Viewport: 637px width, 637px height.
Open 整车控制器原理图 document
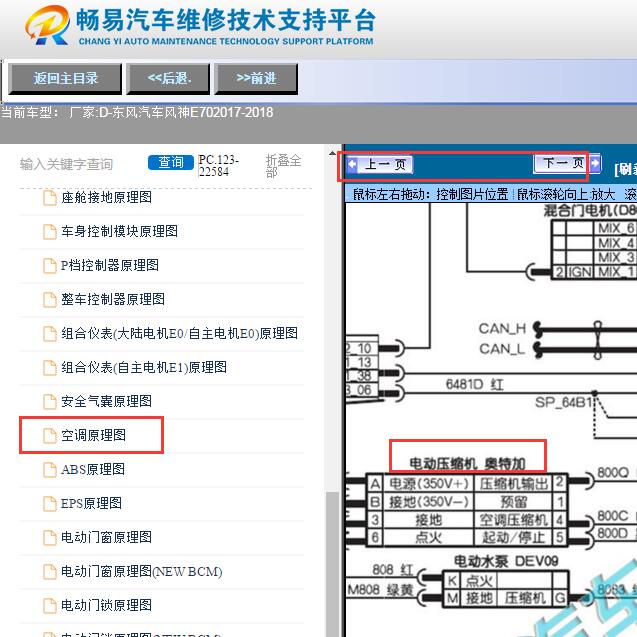[x=113, y=300]
